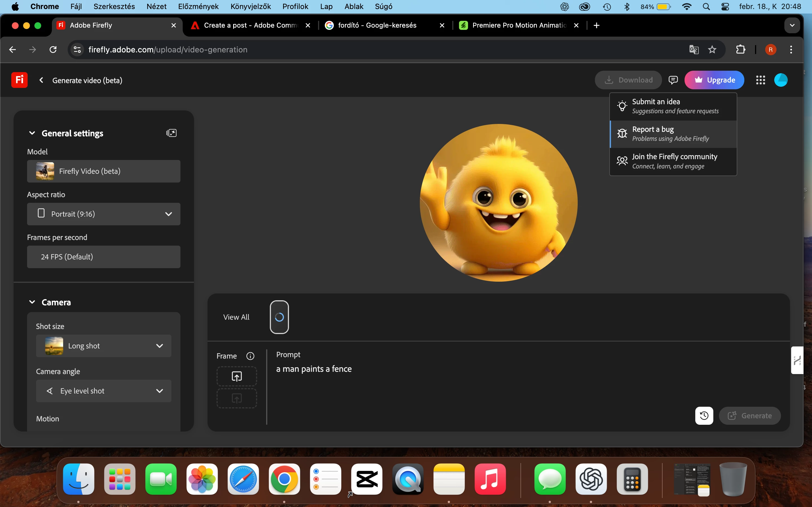Open the Aspect ratio Portrait dropdown

pos(103,214)
